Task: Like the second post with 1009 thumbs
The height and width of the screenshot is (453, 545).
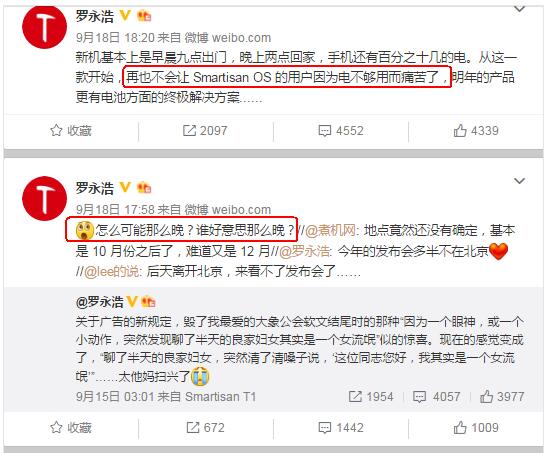Action: point(476,428)
